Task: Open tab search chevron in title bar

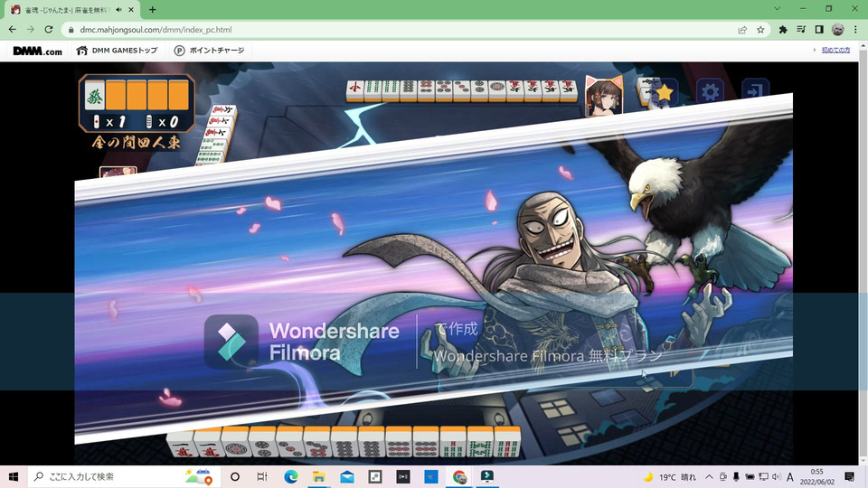Action: point(778,9)
